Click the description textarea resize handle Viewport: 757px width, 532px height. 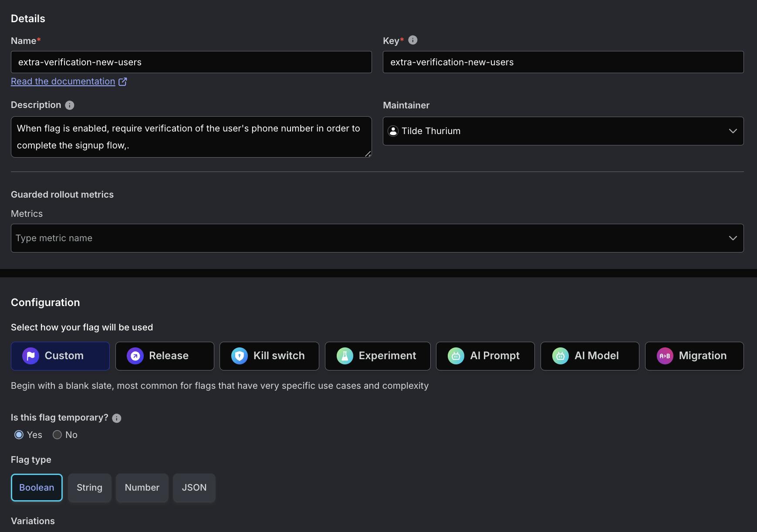368,154
